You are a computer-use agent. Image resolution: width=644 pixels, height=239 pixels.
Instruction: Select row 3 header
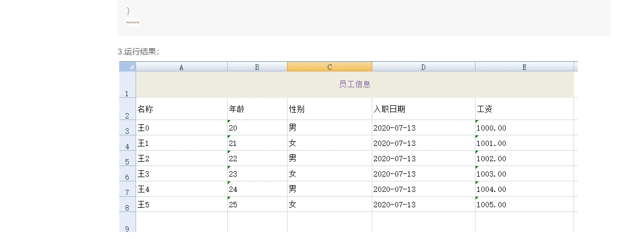(128, 128)
